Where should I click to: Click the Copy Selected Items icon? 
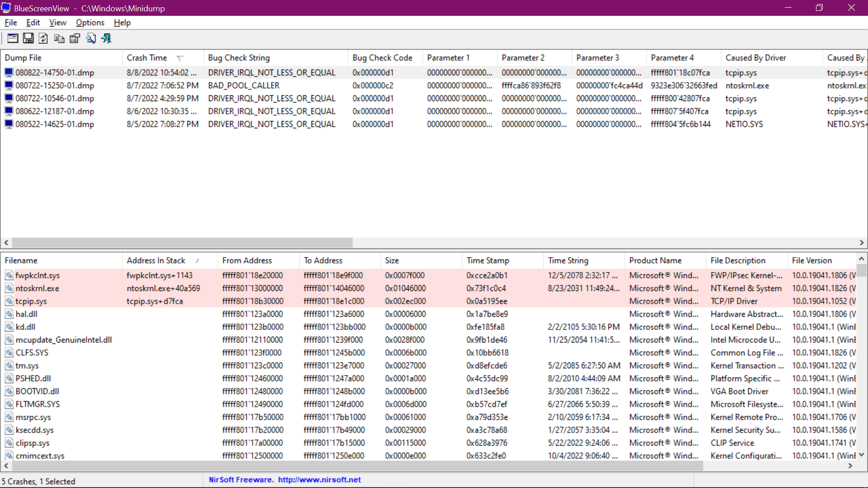59,38
